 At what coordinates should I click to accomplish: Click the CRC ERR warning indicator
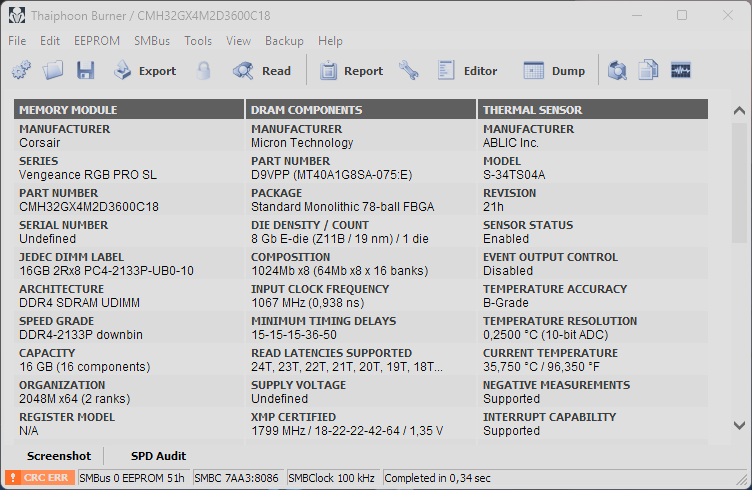[40, 478]
